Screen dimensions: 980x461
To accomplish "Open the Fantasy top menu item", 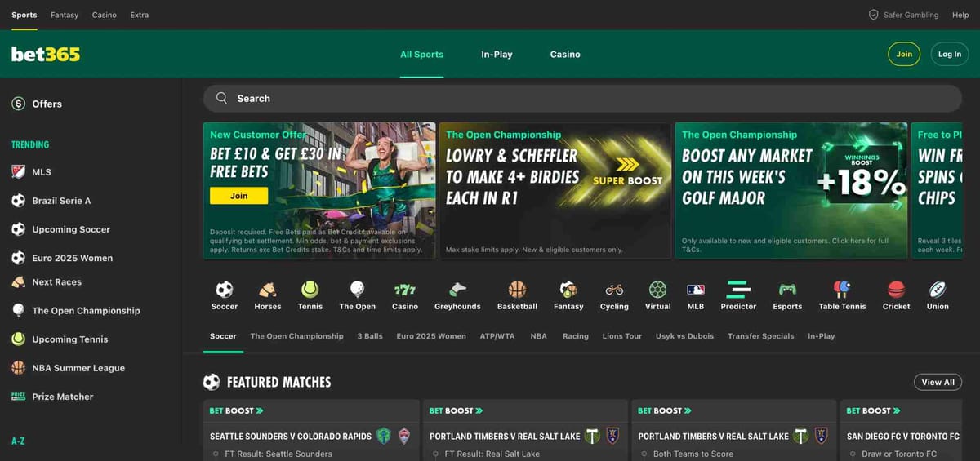I will point(65,15).
